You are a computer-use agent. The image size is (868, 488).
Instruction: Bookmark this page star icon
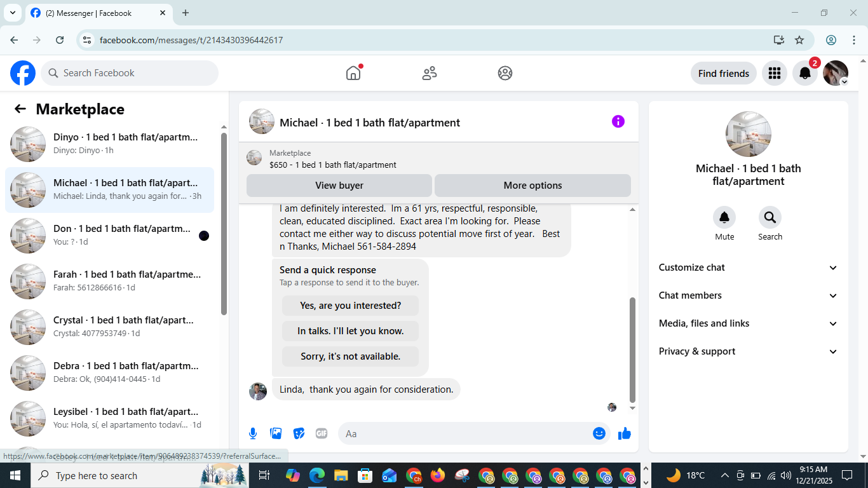(x=799, y=40)
